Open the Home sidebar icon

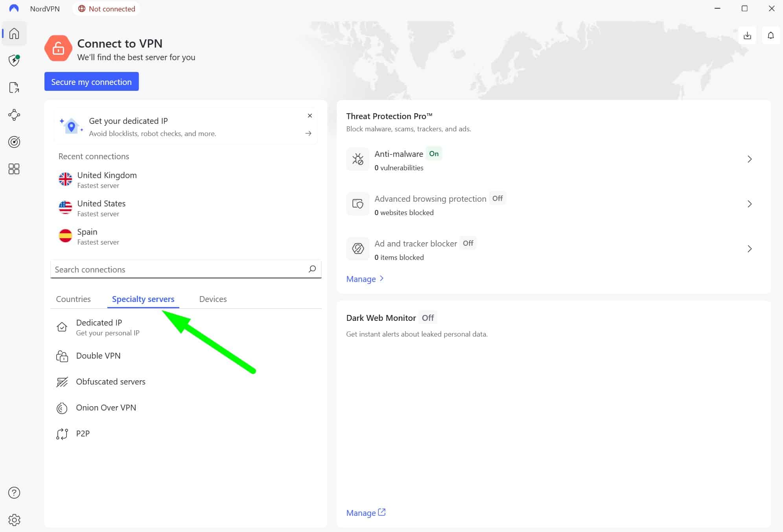point(14,33)
